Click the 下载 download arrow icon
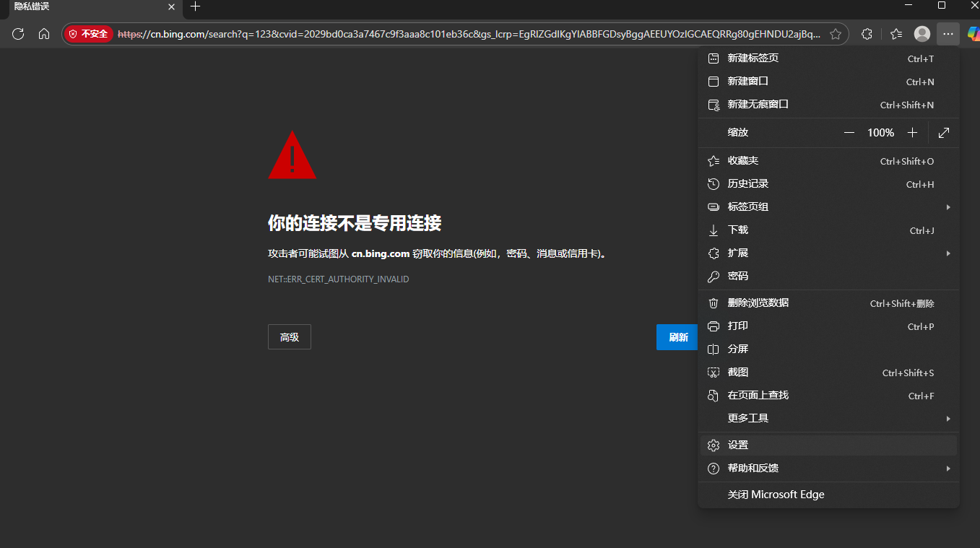Viewport: 980px width, 548px height. pyautogui.click(x=714, y=230)
